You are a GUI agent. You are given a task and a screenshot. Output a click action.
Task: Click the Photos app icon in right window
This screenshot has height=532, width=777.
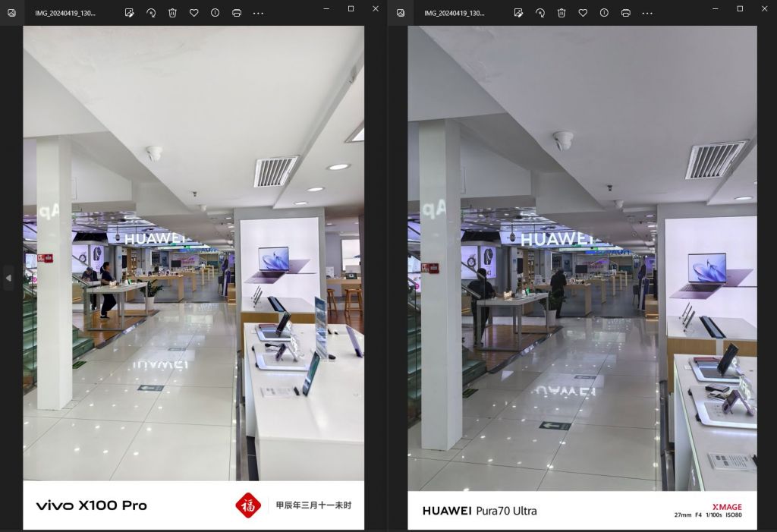[x=401, y=13]
